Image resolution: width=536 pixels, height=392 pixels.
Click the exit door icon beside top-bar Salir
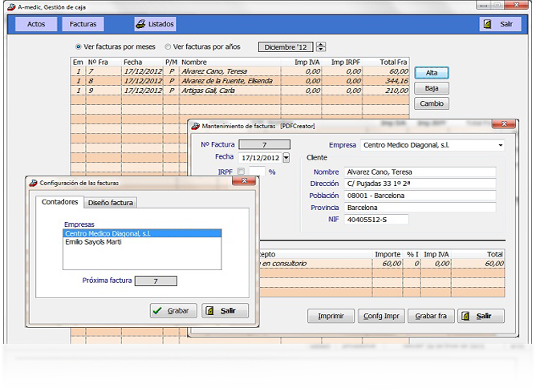(487, 24)
